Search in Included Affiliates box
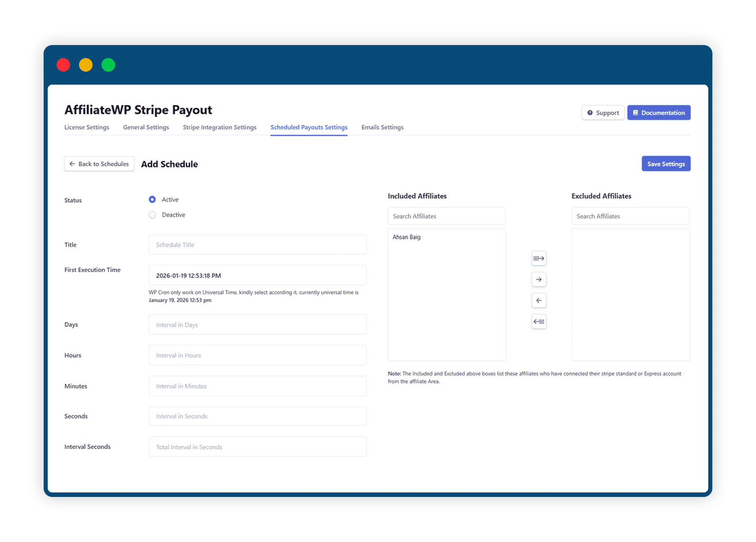Screen dimensions: 756x542 click(x=447, y=216)
